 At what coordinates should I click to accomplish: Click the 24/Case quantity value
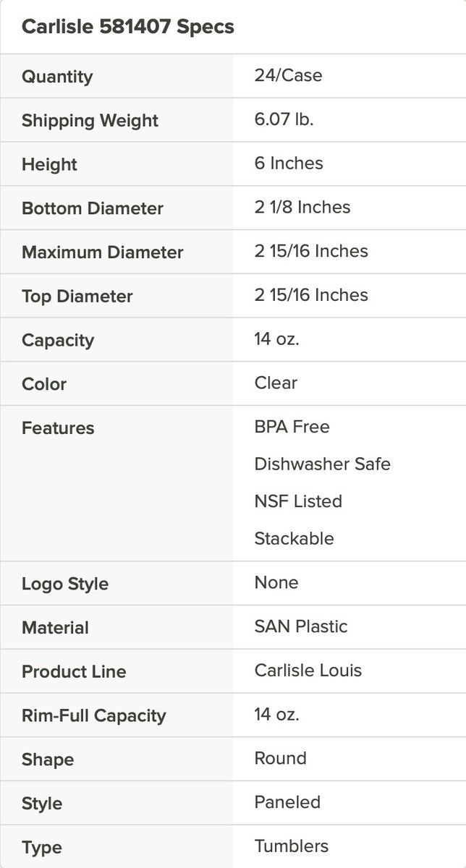click(288, 75)
